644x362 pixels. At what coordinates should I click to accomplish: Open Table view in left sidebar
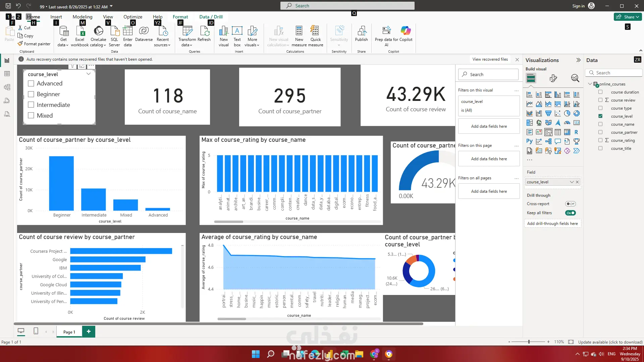tap(7, 74)
